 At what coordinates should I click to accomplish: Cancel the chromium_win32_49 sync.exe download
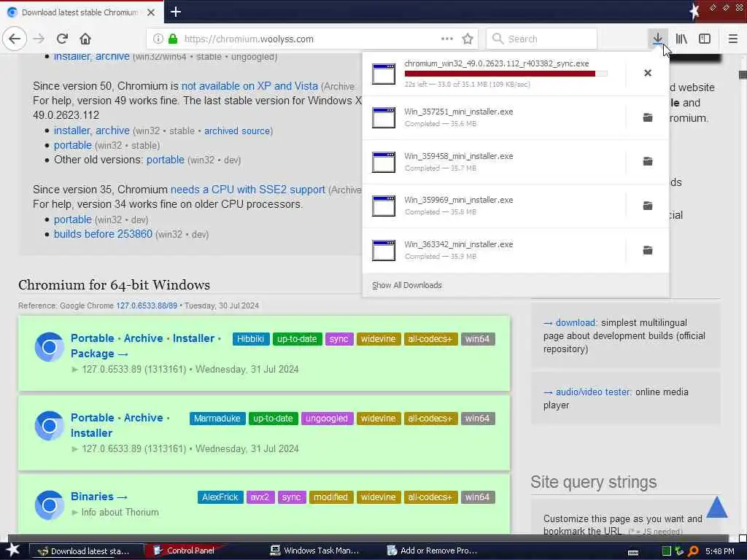point(648,73)
